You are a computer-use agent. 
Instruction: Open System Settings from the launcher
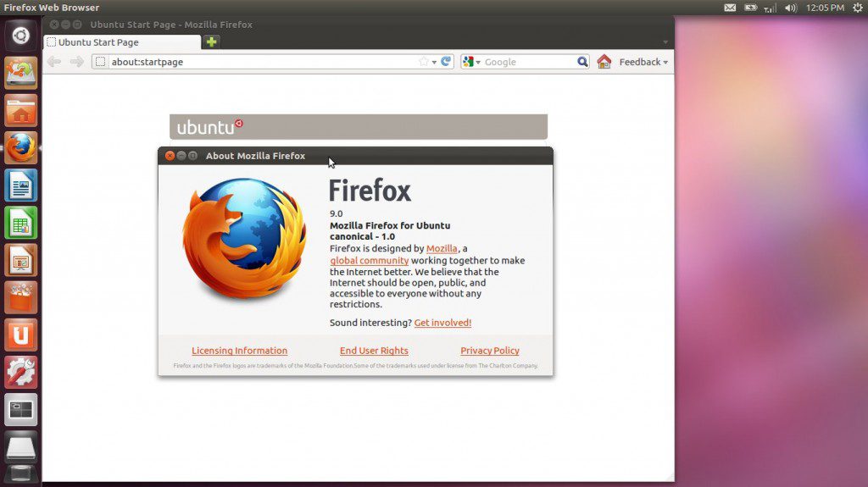(x=21, y=373)
